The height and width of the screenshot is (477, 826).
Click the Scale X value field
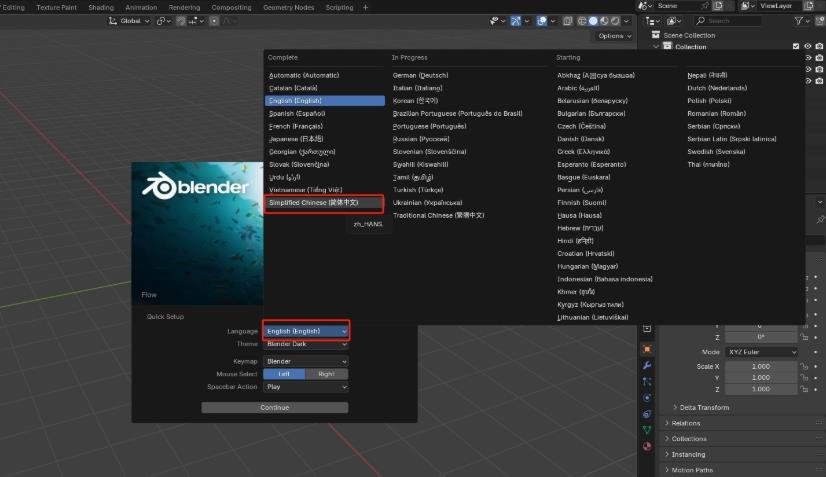(x=761, y=366)
